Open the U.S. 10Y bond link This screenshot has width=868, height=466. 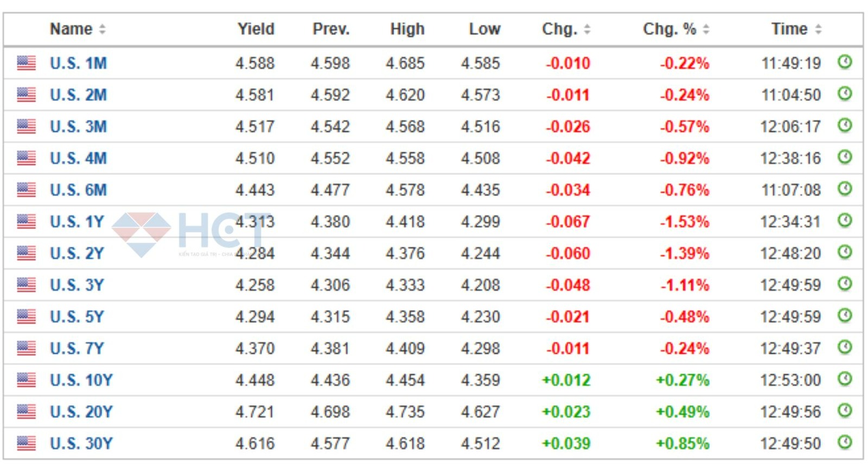click(81, 380)
